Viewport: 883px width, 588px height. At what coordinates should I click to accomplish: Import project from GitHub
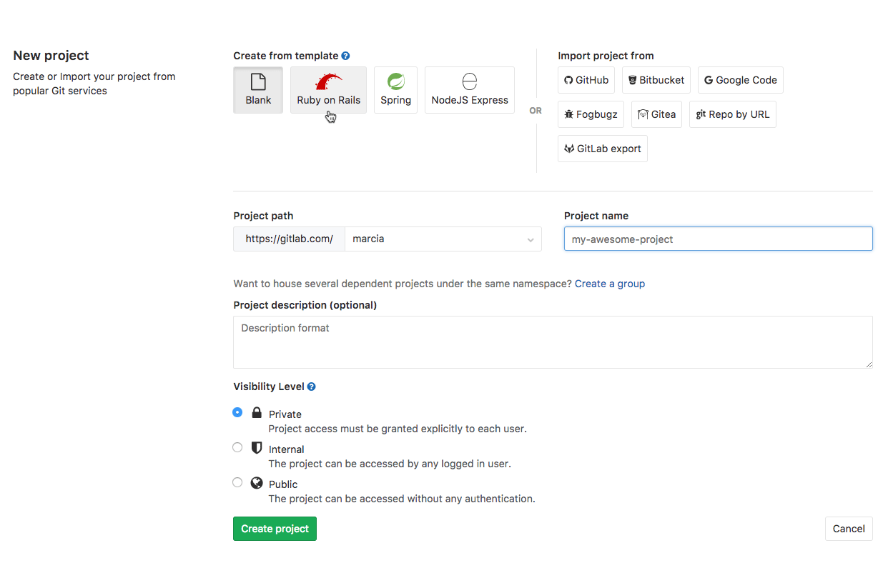coord(586,80)
